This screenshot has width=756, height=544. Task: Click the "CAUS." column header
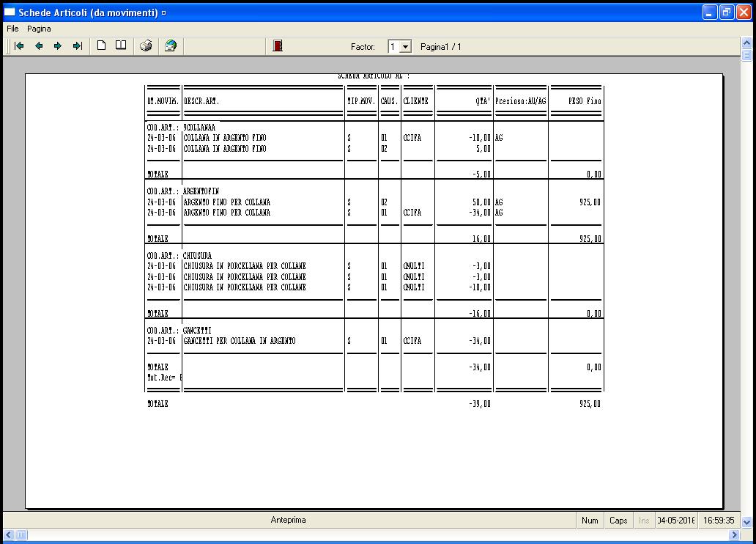point(389,101)
